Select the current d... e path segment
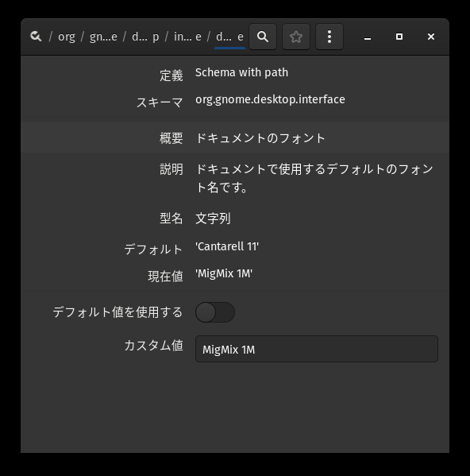The image size is (470, 476). coord(229,37)
